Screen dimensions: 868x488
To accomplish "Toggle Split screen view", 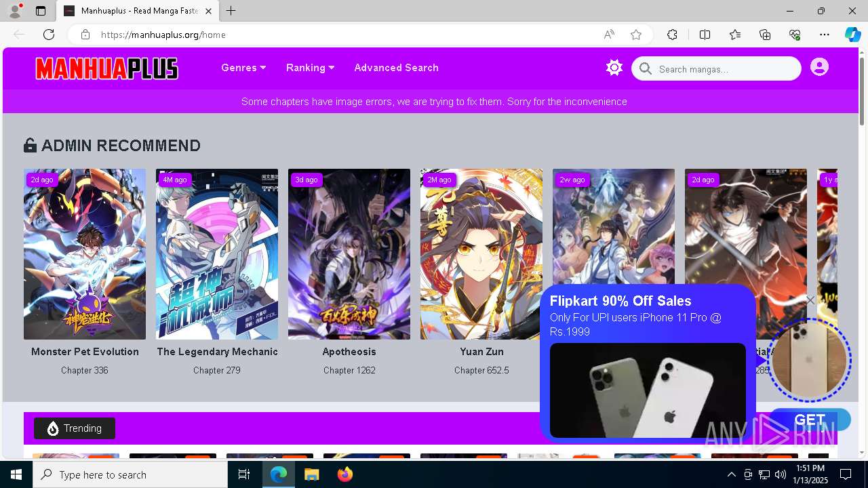I will pyautogui.click(x=705, y=35).
